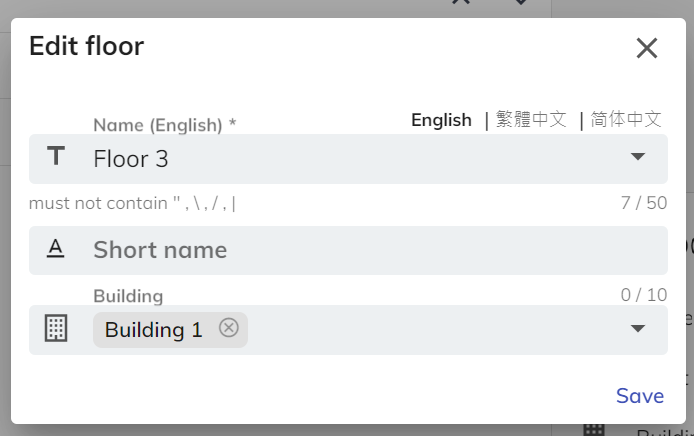The height and width of the screenshot is (436, 694).
Task: Click the 0 / 10 character counter
Action: 643,295
